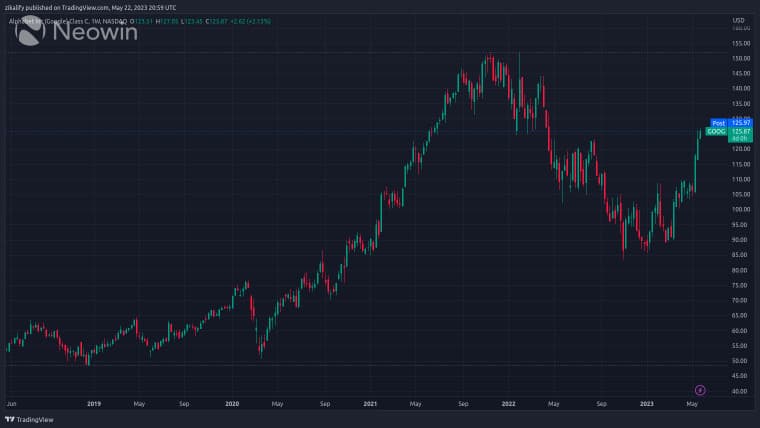
Task: Click the 2021 label on time axis
Action: (x=370, y=404)
